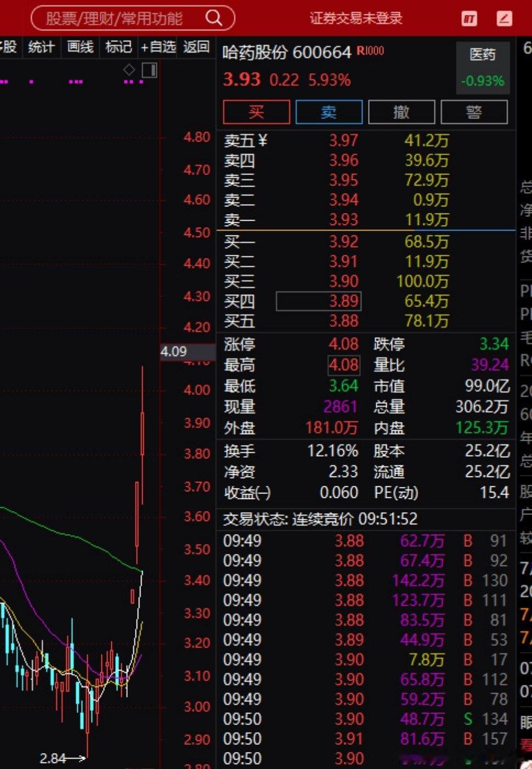Click the blue 卖 sell button

click(x=329, y=112)
